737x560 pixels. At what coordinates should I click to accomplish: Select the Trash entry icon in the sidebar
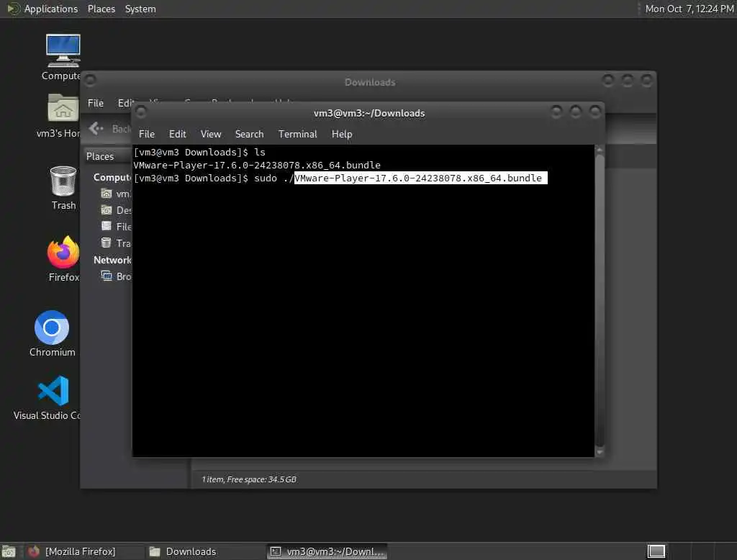pos(107,243)
